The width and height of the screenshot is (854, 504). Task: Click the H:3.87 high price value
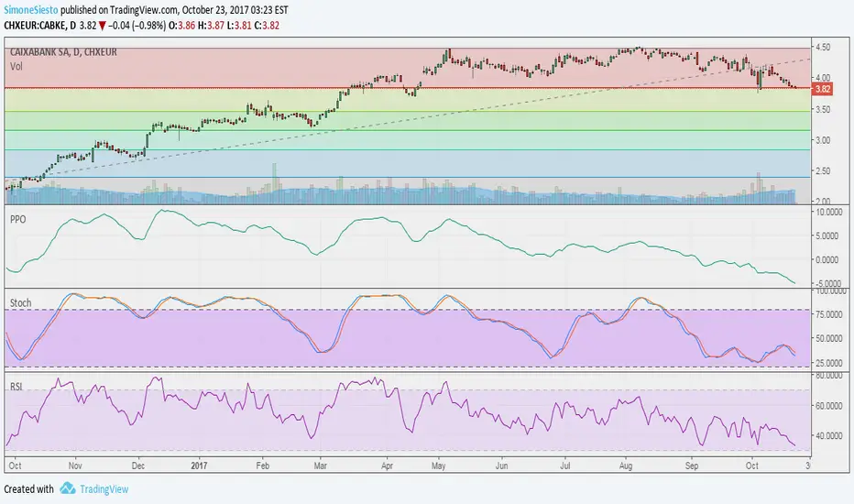point(210,26)
